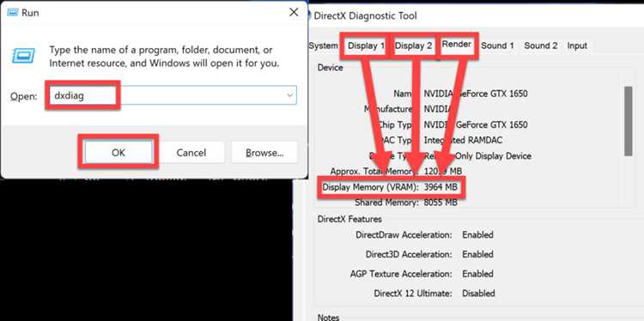Image resolution: width=644 pixels, height=321 pixels.
Task: Click the Browse... button
Action: (264, 152)
